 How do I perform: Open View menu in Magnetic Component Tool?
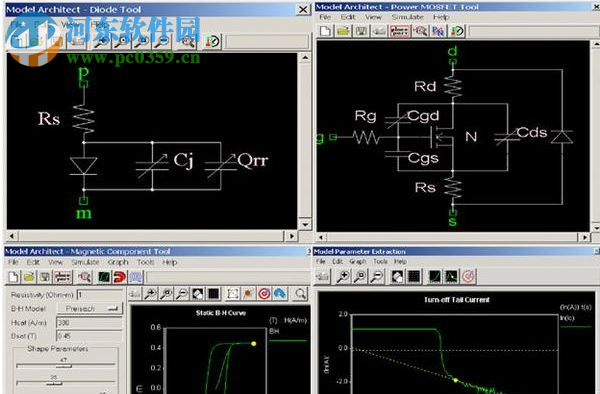[55, 262]
